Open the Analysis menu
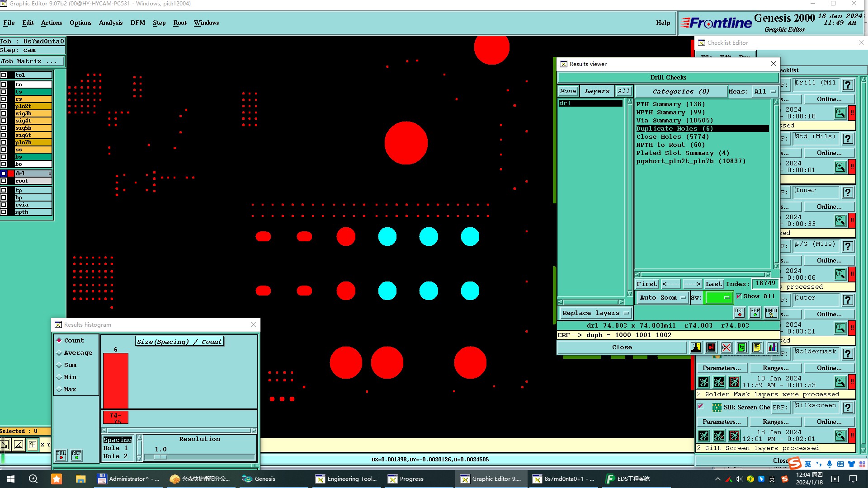868x488 pixels. pos(110,23)
